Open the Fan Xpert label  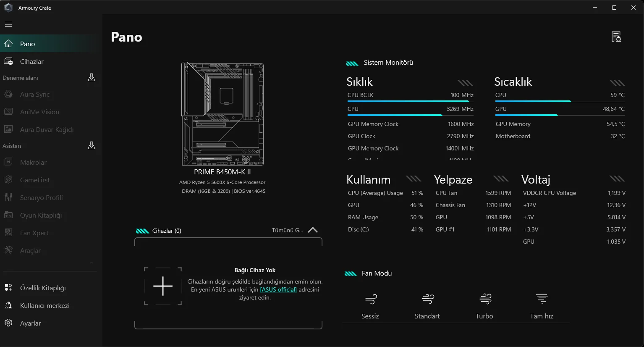[34, 233]
